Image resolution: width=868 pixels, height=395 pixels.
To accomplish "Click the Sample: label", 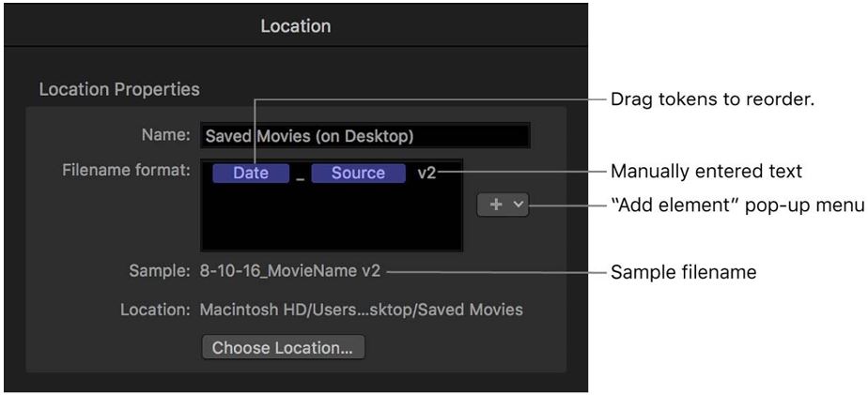I will [160, 271].
